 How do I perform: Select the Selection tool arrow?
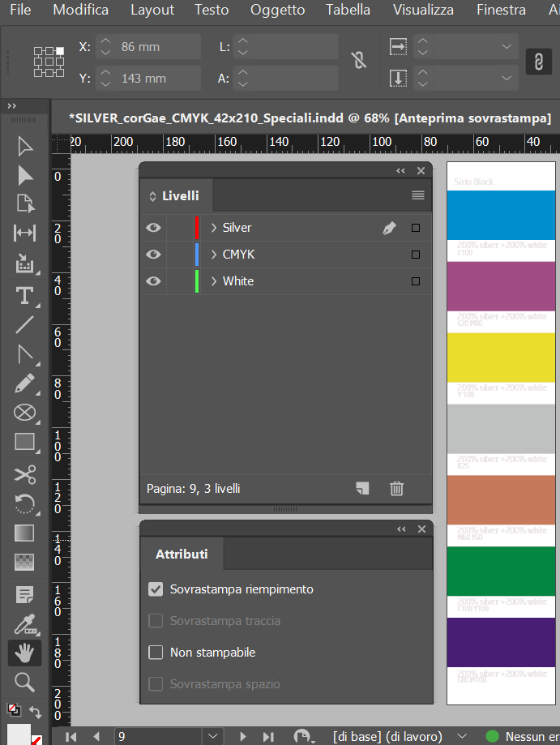click(x=24, y=147)
